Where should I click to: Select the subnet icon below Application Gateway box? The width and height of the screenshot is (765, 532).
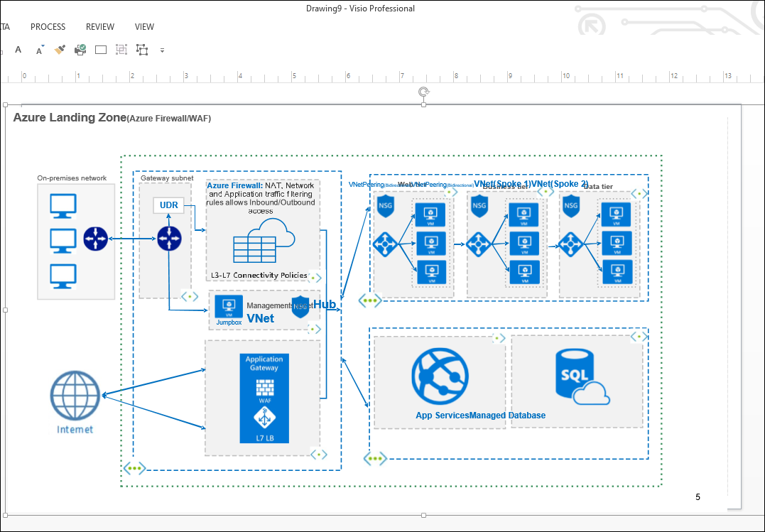pyautogui.click(x=319, y=455)
